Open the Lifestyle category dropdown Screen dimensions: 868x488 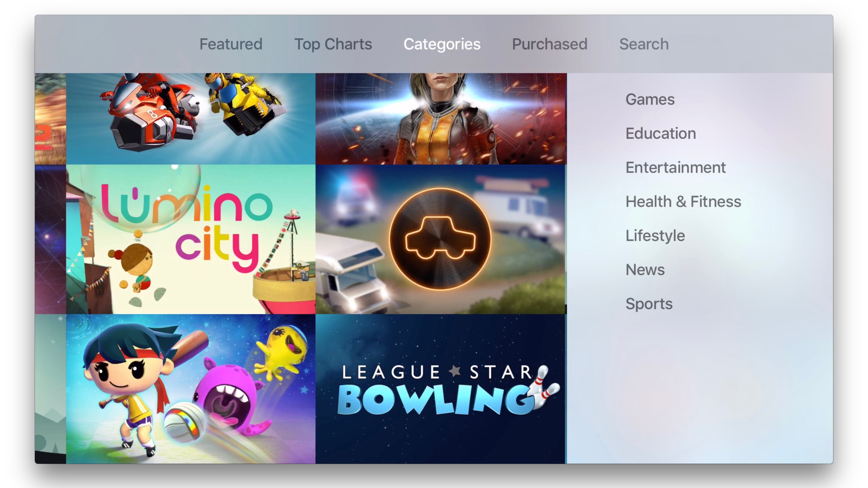(655, 235)
